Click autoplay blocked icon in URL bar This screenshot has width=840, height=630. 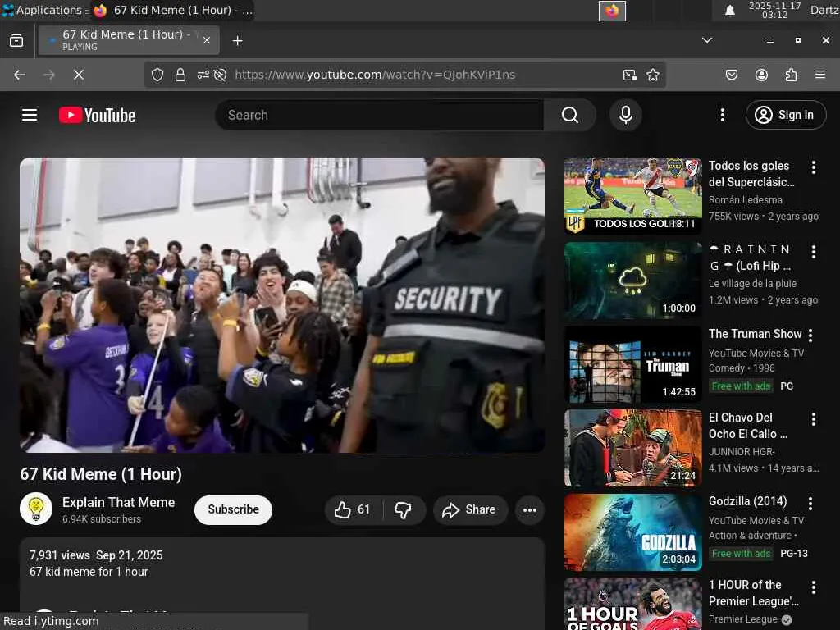(220, 75)
